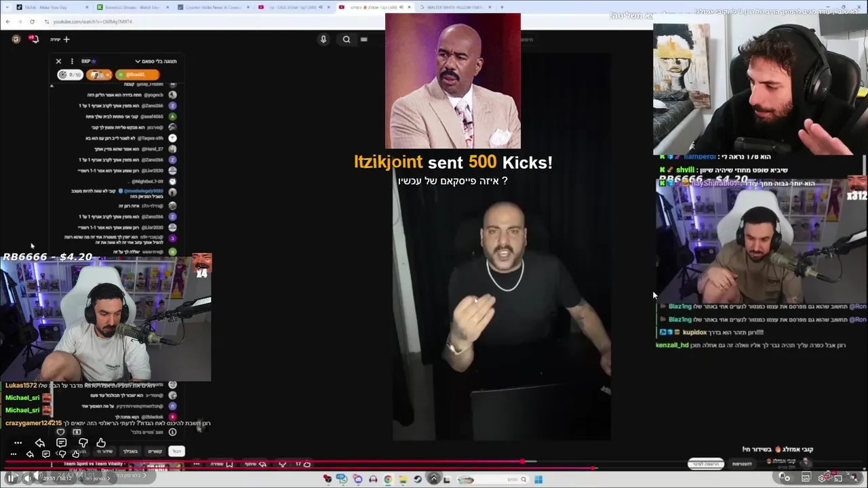The width and height of the screenshot is (868, 488).
Task: Click the upper thumbs up icon
Action: (101, 443)
